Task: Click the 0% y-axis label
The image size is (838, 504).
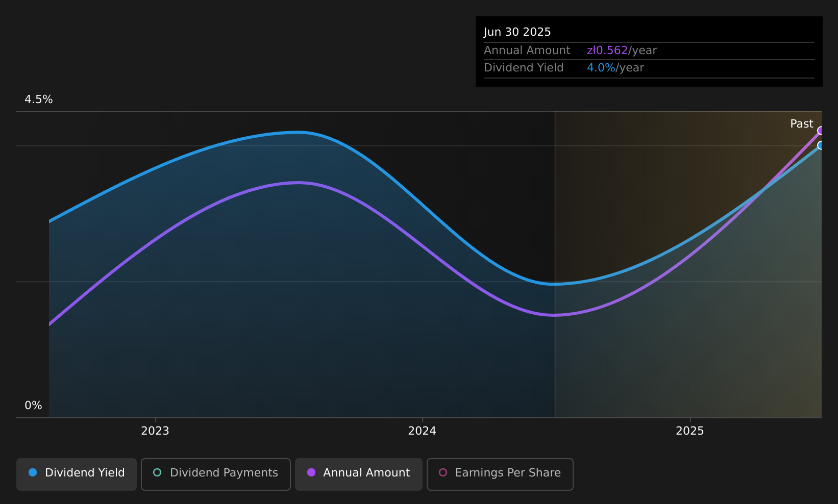Action: [34, 406]
